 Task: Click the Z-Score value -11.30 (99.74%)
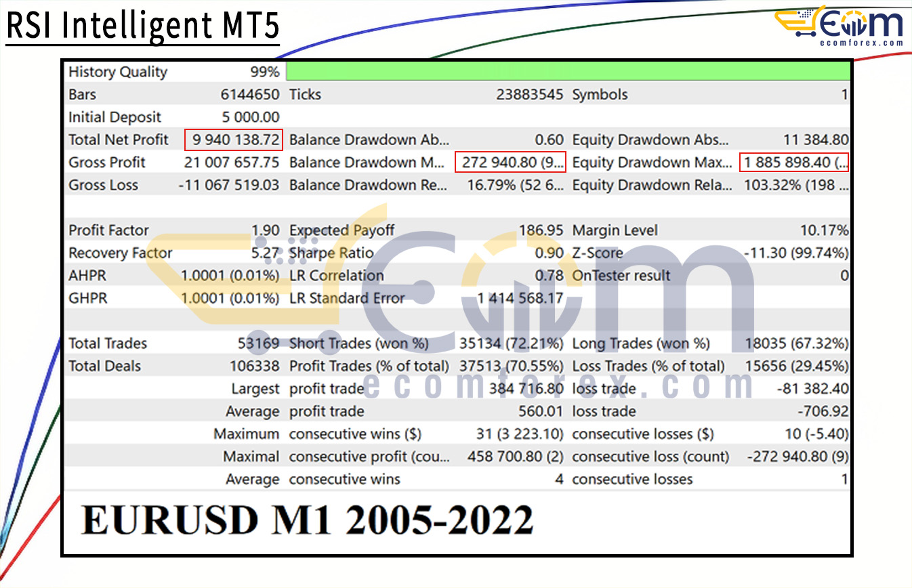(x=795, y=253)
